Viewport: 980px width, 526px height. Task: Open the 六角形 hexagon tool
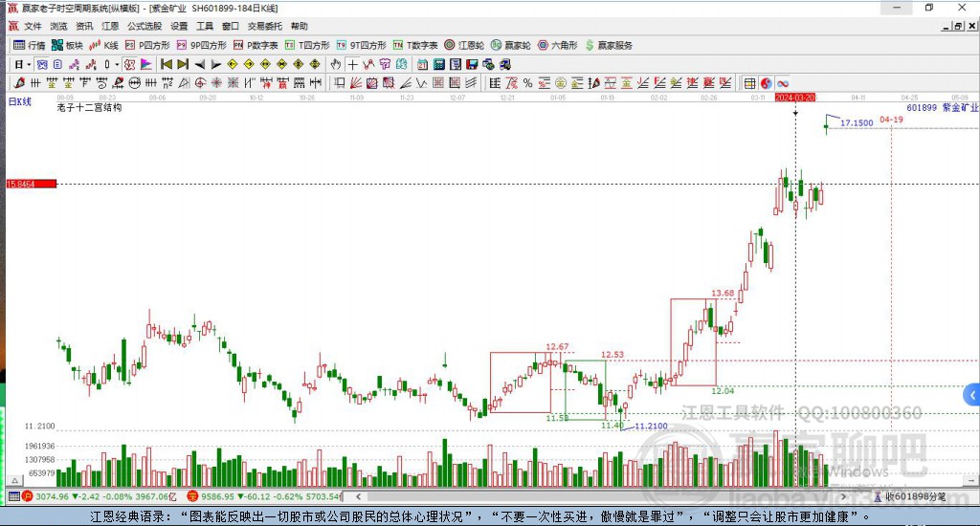[558, 45]
